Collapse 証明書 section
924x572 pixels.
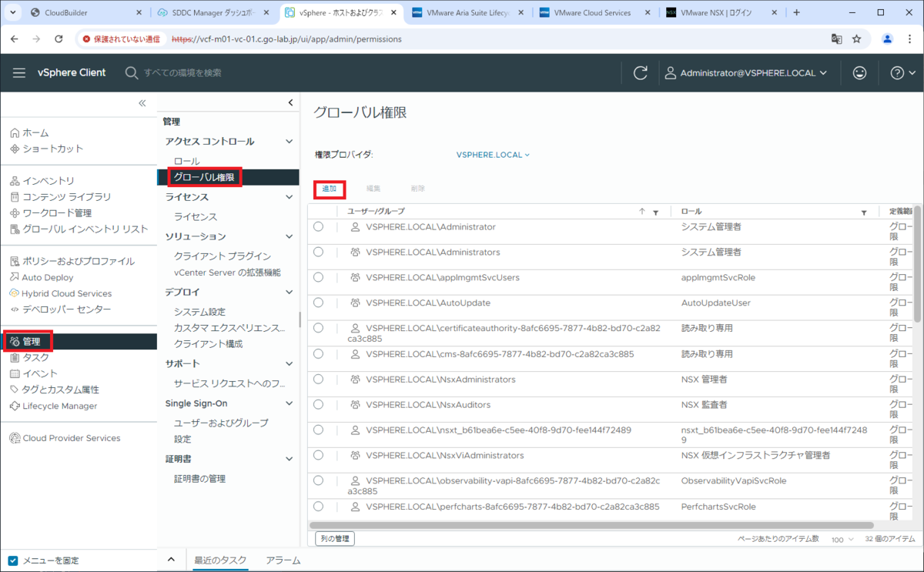click(x=290, y=459)
